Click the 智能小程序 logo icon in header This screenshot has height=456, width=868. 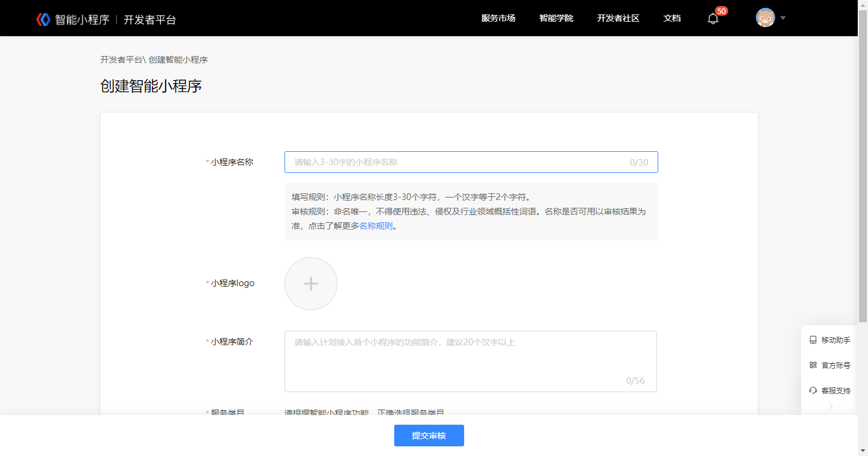pos(43,19)
